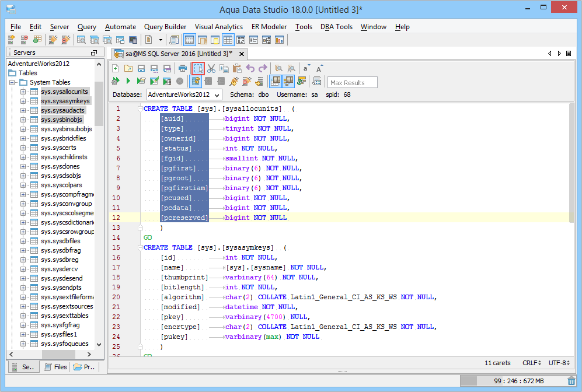Viewport: 582px width, 392px height.
Task: Click the green Execute play button
Action: click(128, 81)
